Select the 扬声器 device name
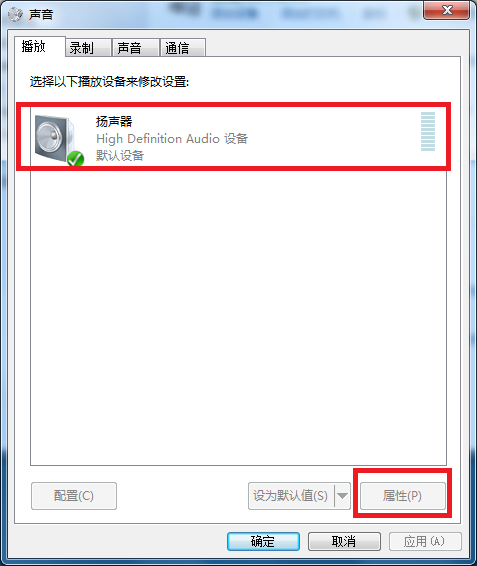The image size is (477, 566). tap(114, 121)
